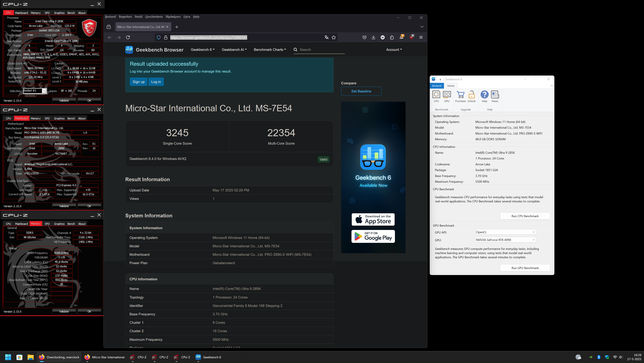Click the Bluetooth system tray icon
644x363 pixels.
pos(599,357)
